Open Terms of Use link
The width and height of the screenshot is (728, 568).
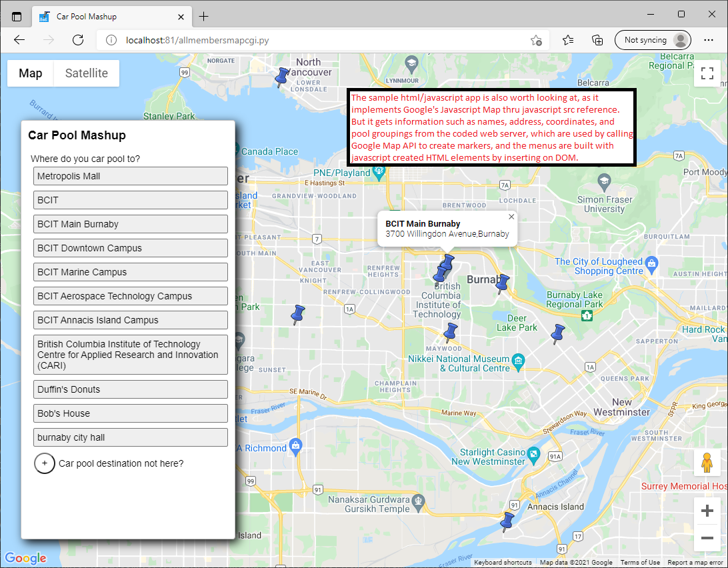tap(640, 563)
